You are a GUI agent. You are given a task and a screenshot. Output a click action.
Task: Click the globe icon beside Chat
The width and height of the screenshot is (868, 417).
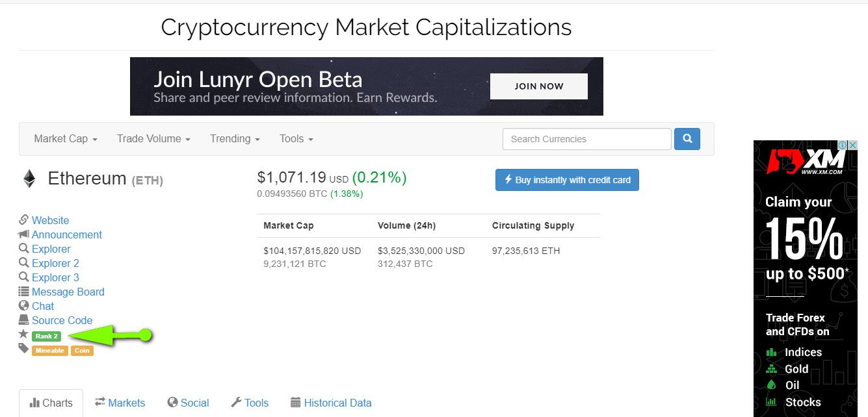click(24, 306)
